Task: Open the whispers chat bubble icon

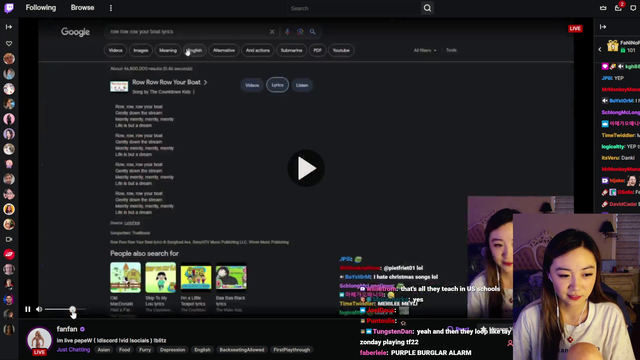Action: (x=633, y=8)
